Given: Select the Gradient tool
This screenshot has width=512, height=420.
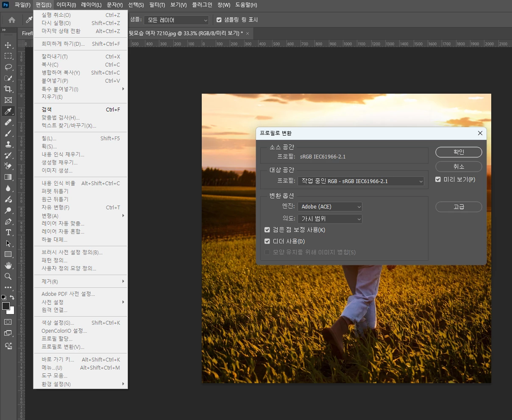Looking at the screenshot, I should [x=8, y=177].
